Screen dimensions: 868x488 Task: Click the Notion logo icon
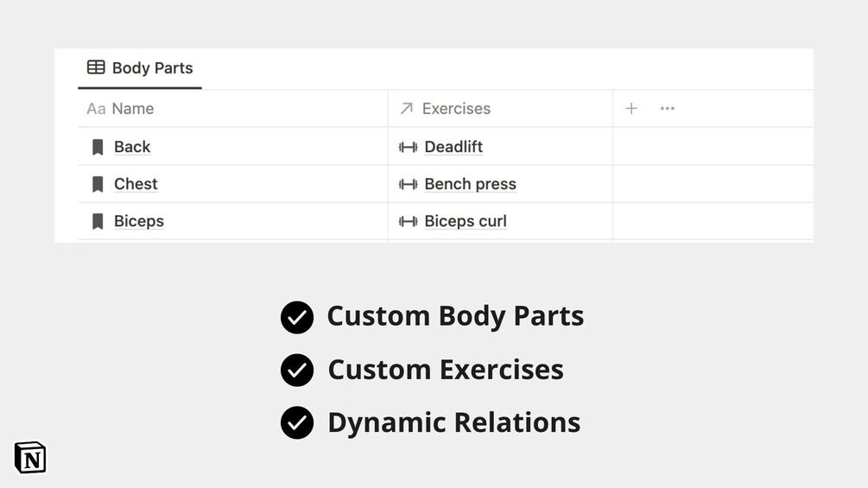(30, 458)
